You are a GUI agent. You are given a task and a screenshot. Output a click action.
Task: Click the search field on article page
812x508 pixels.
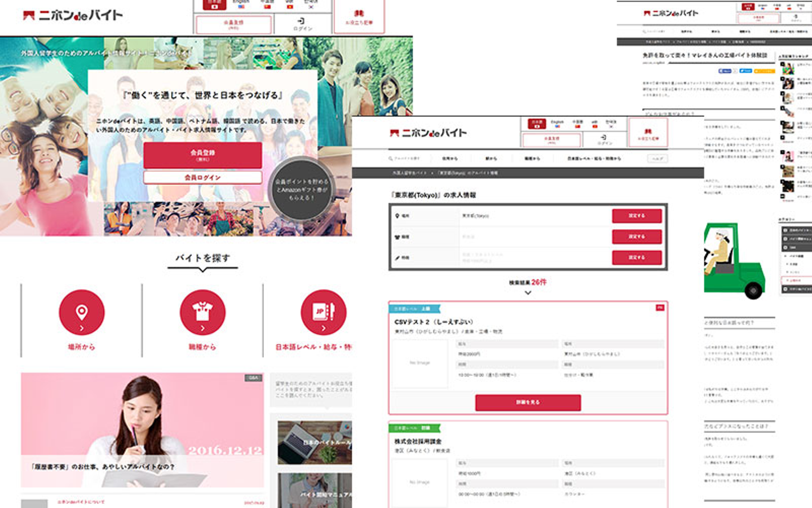click(655, 32)
